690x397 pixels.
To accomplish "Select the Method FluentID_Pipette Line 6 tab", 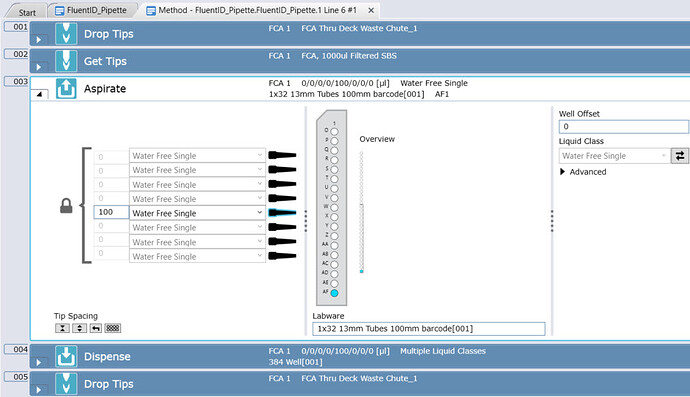I will click(x=252, y=10).
